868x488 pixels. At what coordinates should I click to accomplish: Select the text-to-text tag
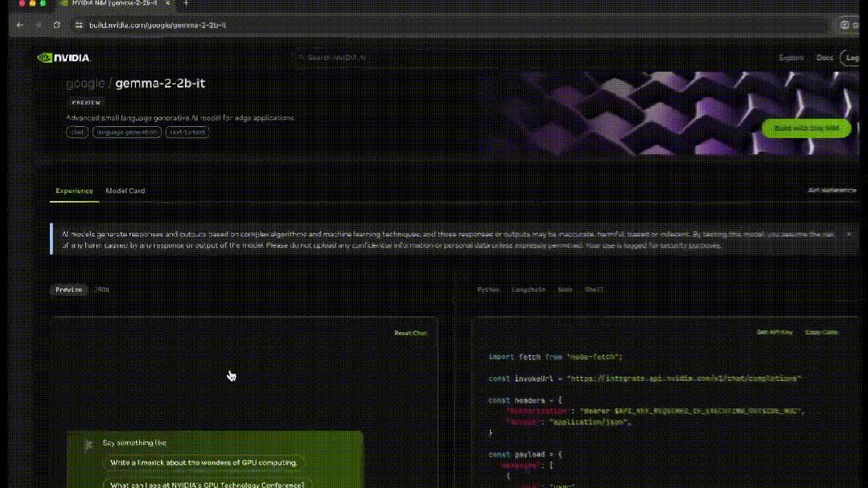[187, 132]
